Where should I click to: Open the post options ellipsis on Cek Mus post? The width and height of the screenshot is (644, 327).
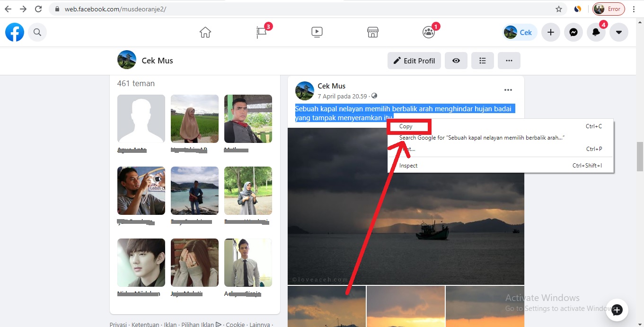[508, 89]
